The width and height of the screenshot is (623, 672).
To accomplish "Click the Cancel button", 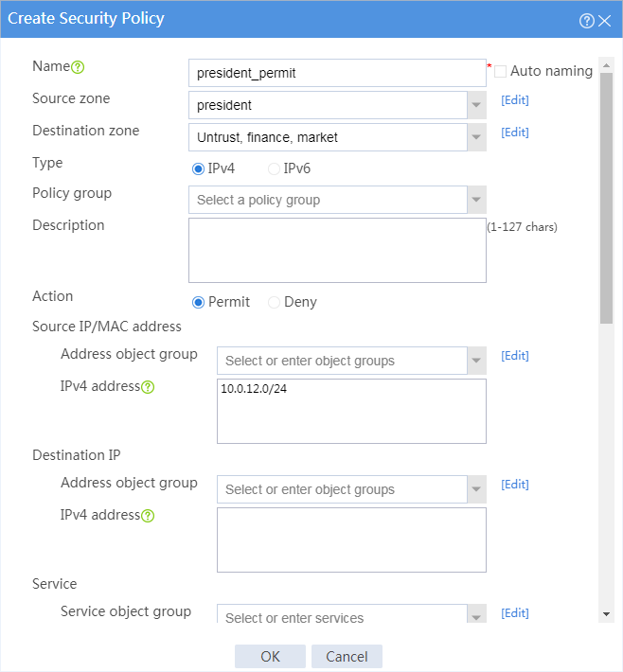I will tap(347, 657).
